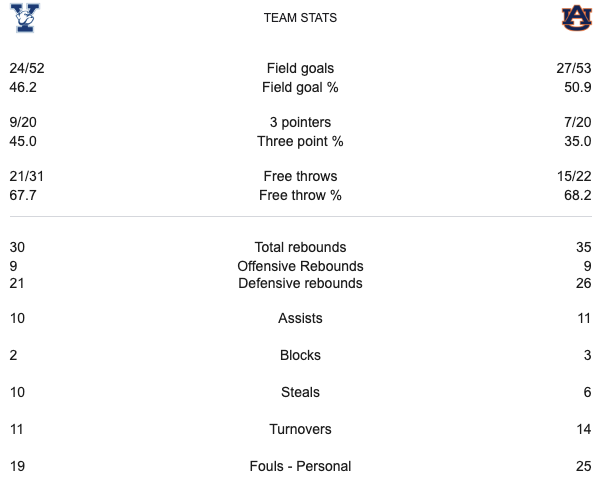Viewport: 602px width, 489px height.
Task: Select the Assists stat label
Action: [300, 319]
